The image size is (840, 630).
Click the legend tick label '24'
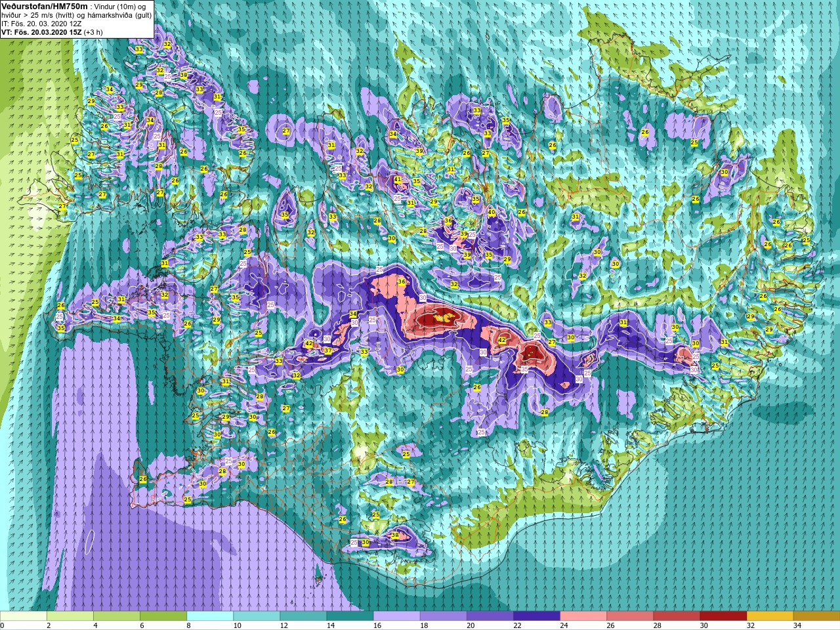pos(564,625)
